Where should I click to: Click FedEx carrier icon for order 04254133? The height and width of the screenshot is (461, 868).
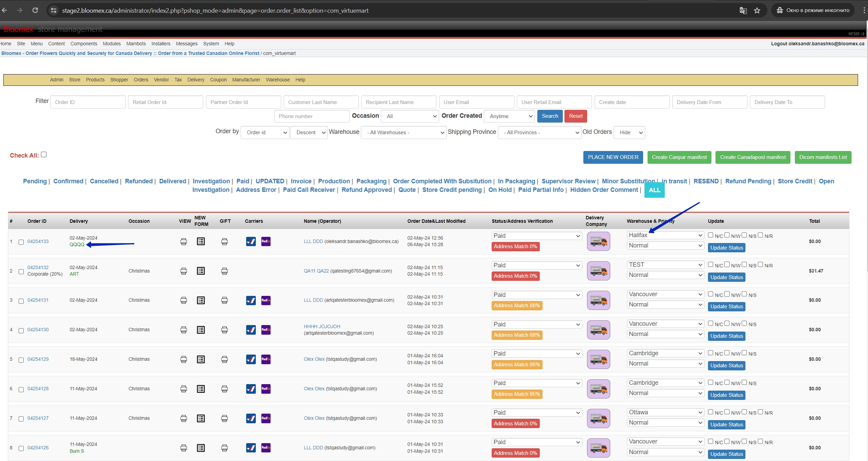coord(266,241)
